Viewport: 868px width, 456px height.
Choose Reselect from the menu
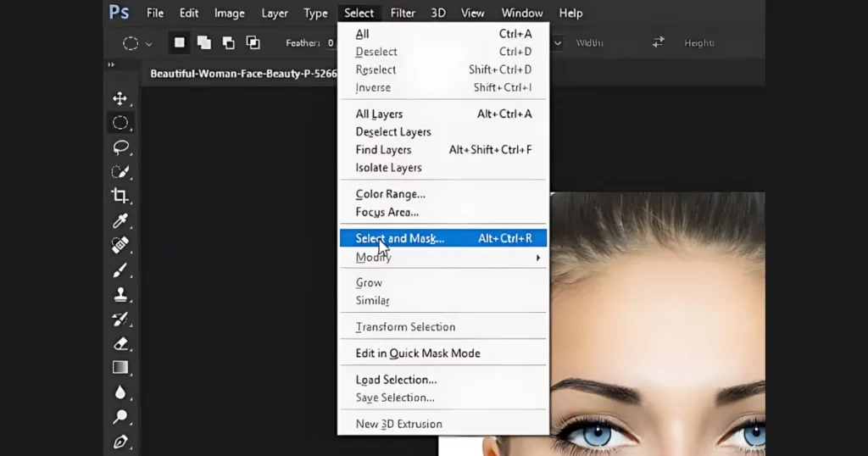(x=442, y=70)
